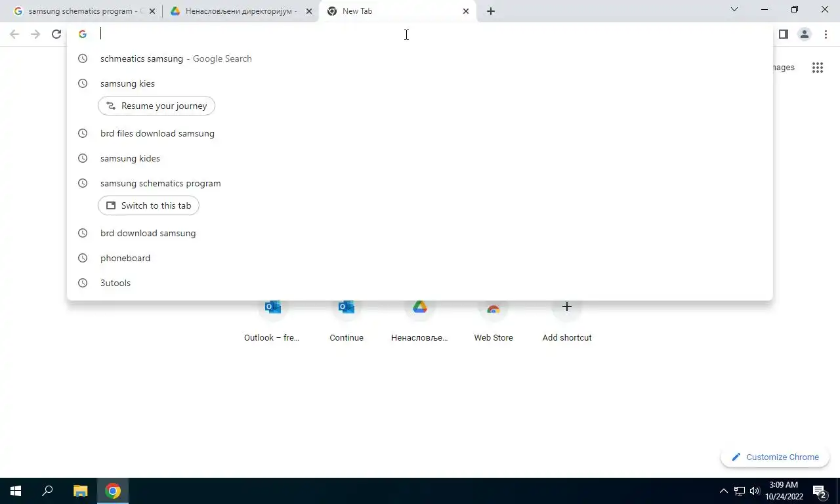Open a new tab with plus button

(x=491, y=11)
